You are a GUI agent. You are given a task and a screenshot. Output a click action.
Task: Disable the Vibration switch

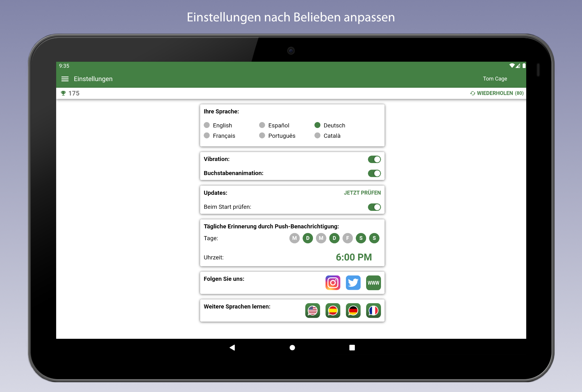point(374,159)
